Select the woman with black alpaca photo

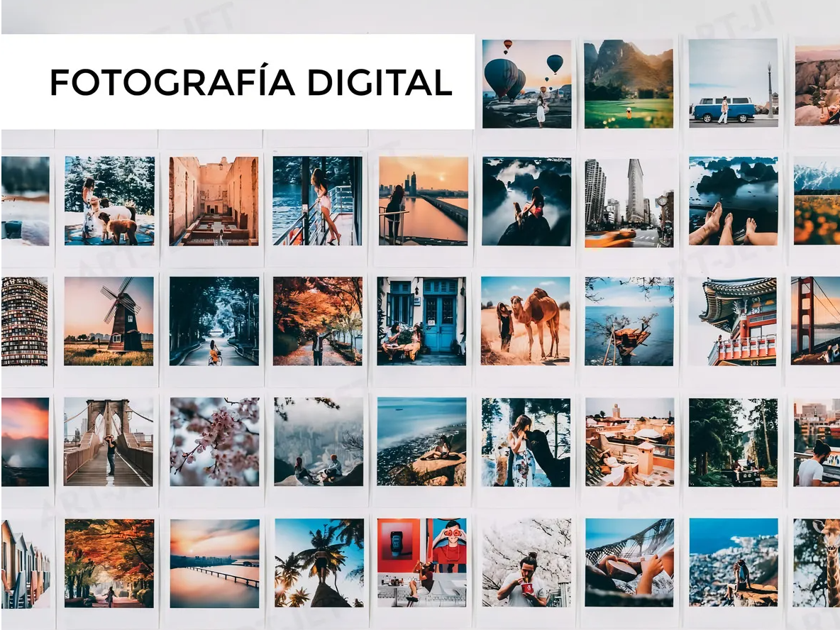[x=525, y=441]
